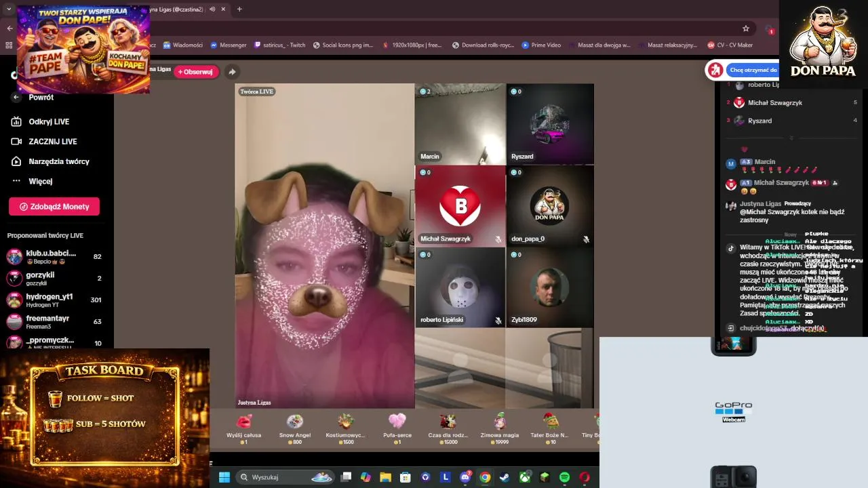Open suggested creator freemantayr

coord(54,322)
